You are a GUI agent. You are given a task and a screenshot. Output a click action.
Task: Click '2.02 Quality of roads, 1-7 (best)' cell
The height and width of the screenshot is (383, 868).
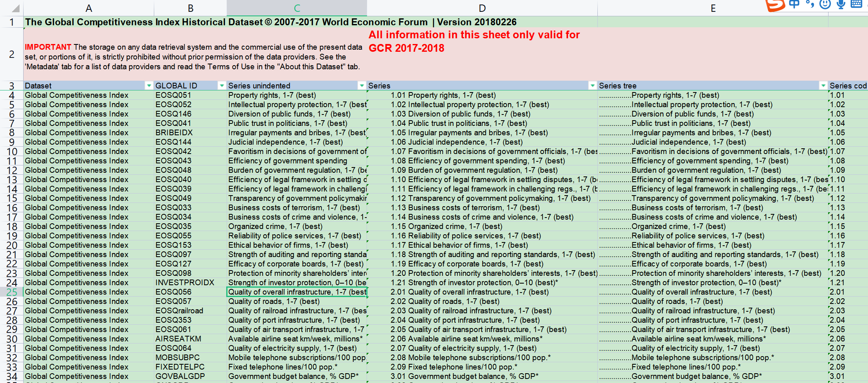click(482, 301)
